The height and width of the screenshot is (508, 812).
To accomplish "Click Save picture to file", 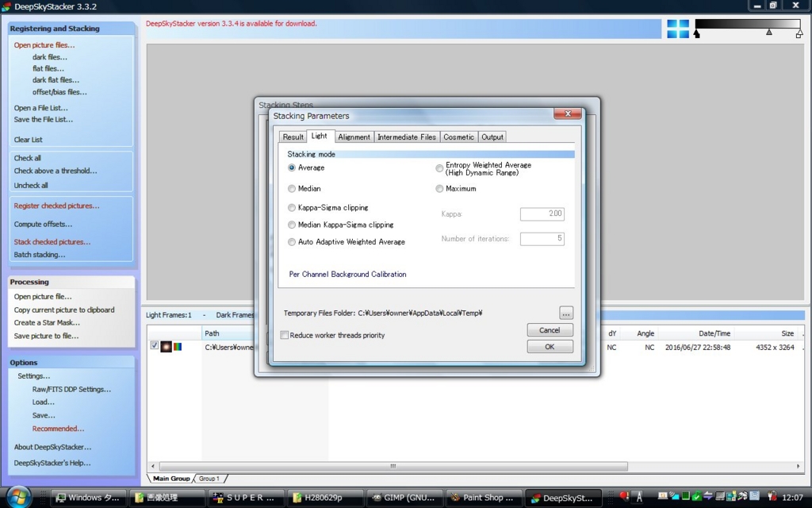I will coord(46,336).
